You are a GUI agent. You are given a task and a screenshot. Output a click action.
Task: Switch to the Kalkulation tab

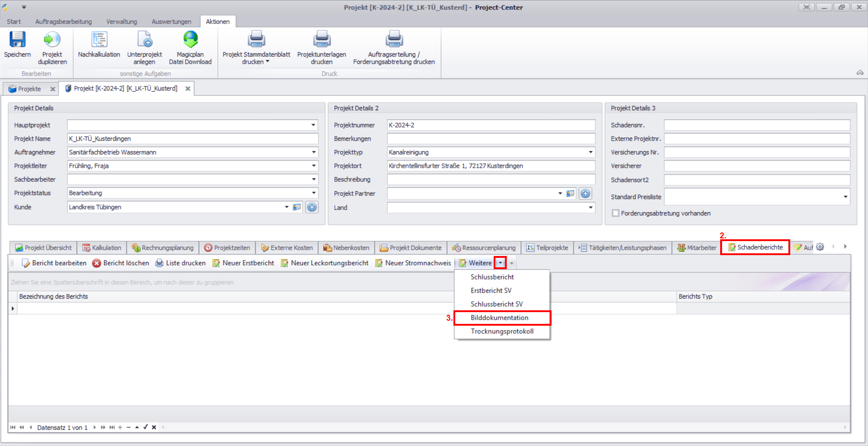(102, 248)
